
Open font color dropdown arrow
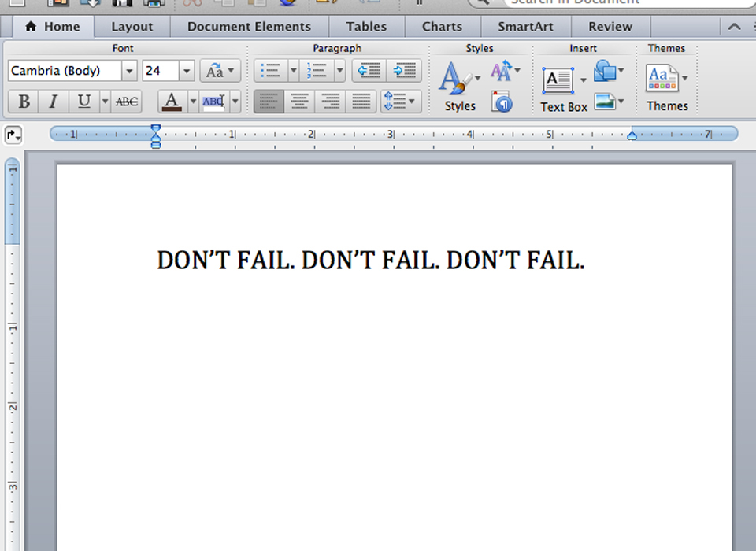click(x=193, y=102)
